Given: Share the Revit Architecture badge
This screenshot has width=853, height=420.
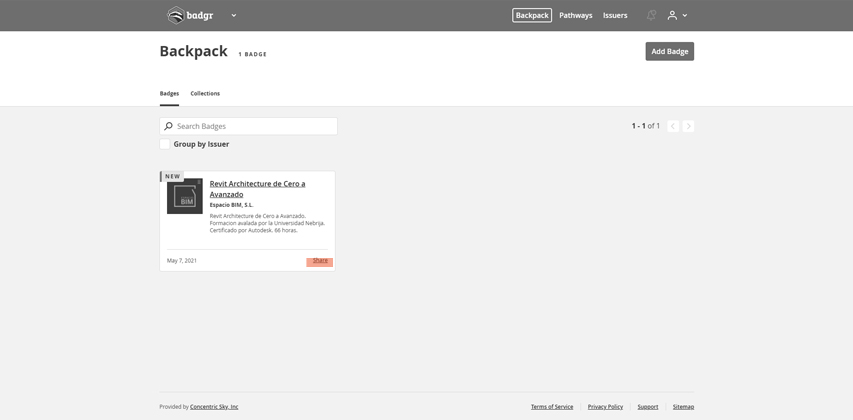Looking at the screenshot, I should [x=320, y=261].
